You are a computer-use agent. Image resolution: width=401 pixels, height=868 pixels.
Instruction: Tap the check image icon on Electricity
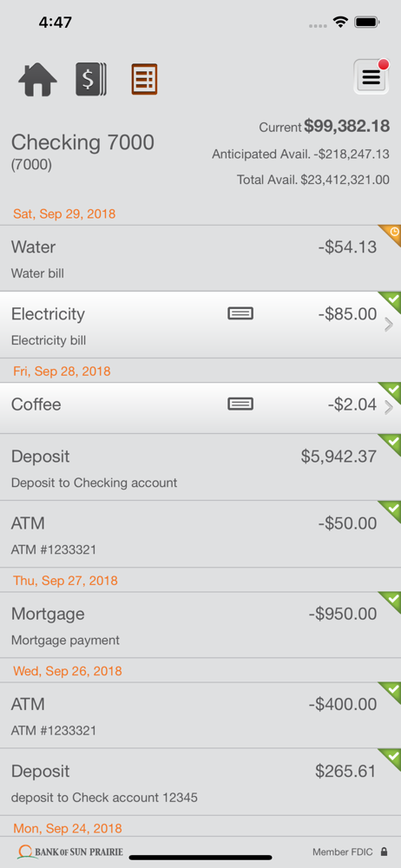pyautogui.click(x=240, y=314)
